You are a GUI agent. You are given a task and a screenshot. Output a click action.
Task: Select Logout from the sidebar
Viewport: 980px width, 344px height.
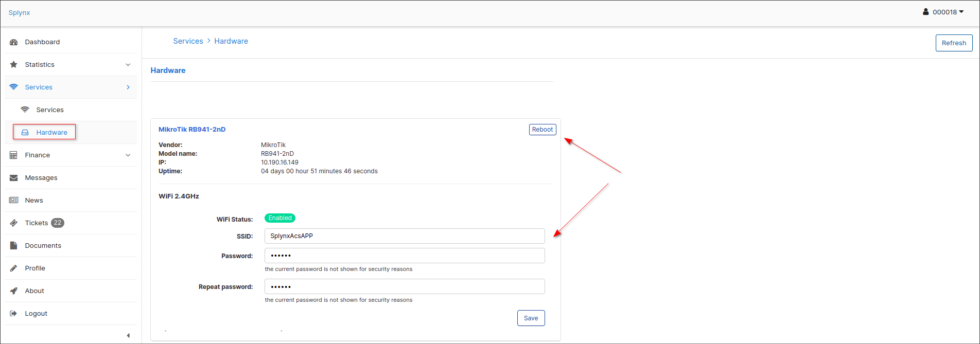point(36,314)
